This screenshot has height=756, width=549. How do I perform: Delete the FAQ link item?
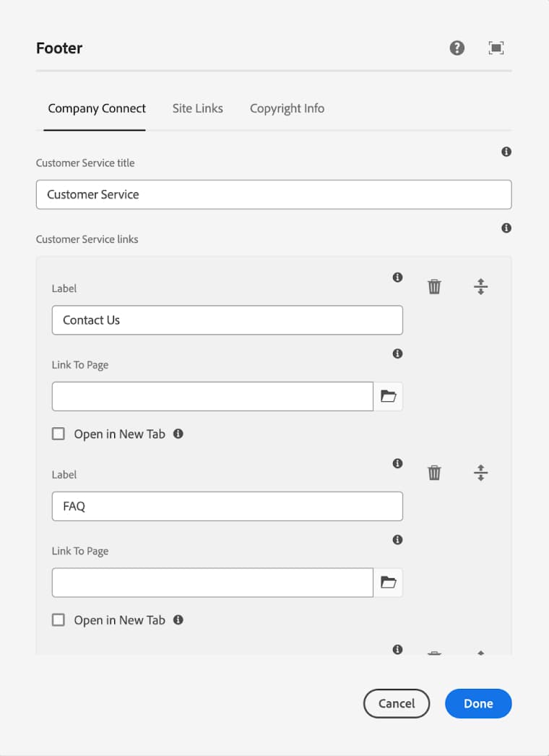pos(434,473)
